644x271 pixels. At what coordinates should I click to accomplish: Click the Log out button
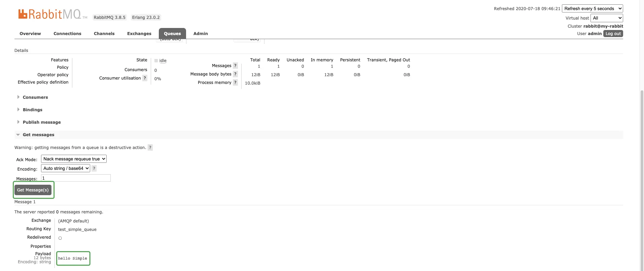point(613,34)
